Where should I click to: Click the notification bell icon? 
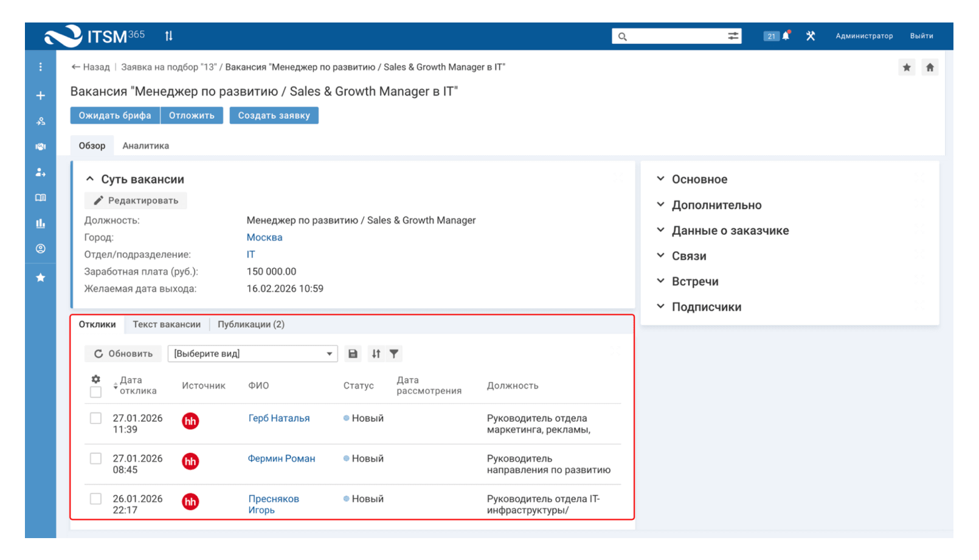tap(786, 36)
